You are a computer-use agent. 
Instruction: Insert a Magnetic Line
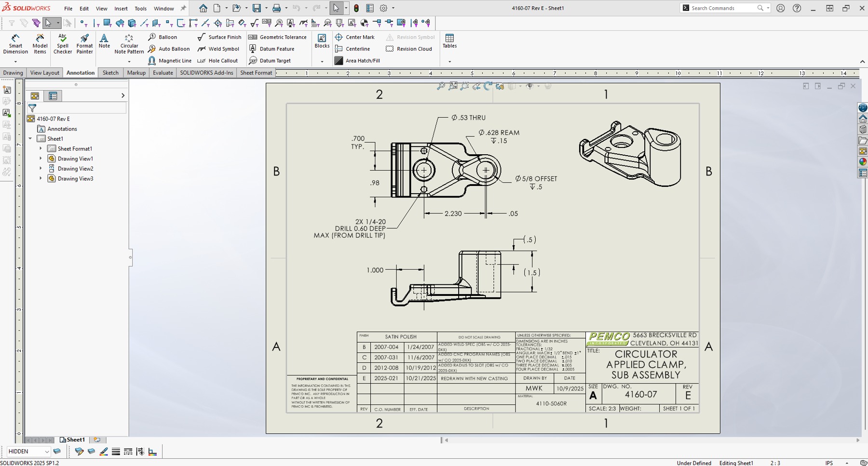click(170, 61)
